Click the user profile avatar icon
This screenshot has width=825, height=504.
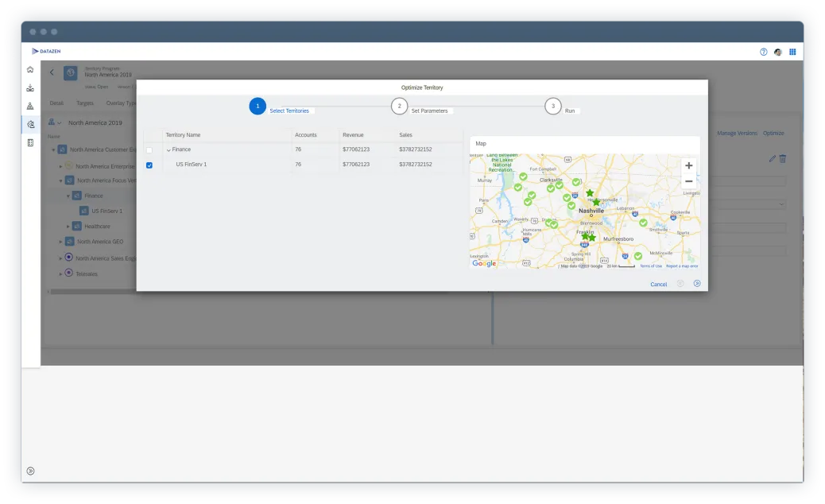coord(777,51)
